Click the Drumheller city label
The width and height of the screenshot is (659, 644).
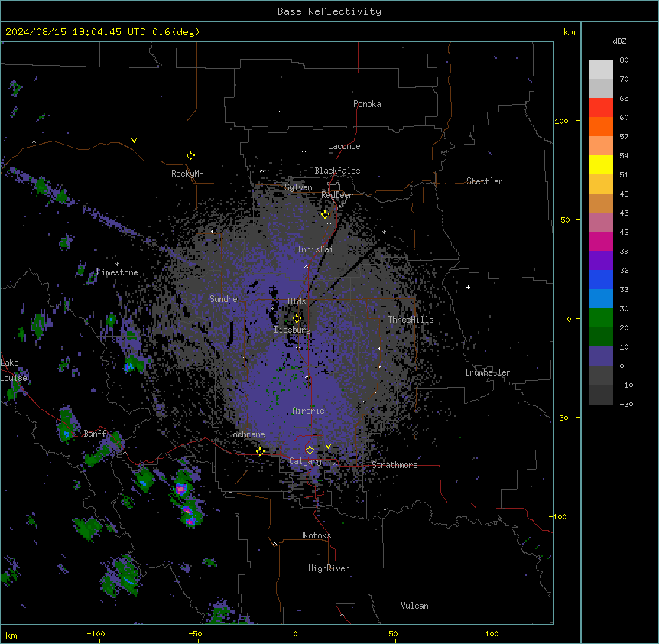[x=488, y=372]
